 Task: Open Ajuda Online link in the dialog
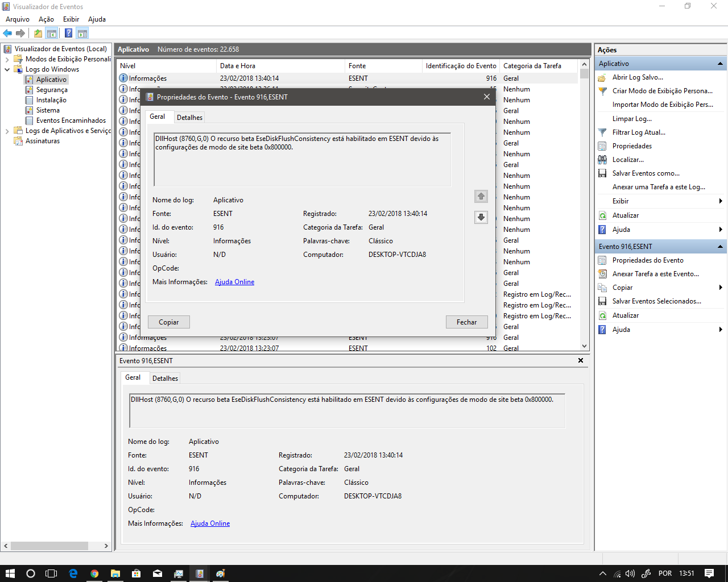point(234,282)
